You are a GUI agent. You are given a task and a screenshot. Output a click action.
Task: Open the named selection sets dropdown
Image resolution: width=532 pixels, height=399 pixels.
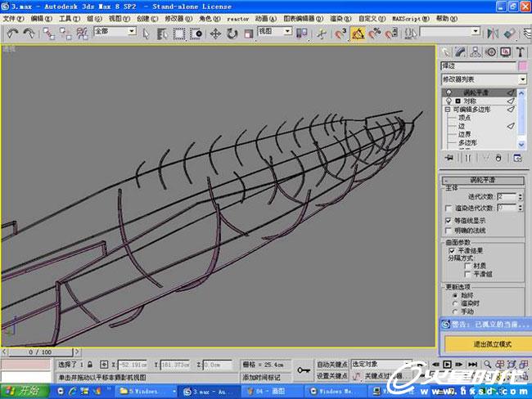451,32
